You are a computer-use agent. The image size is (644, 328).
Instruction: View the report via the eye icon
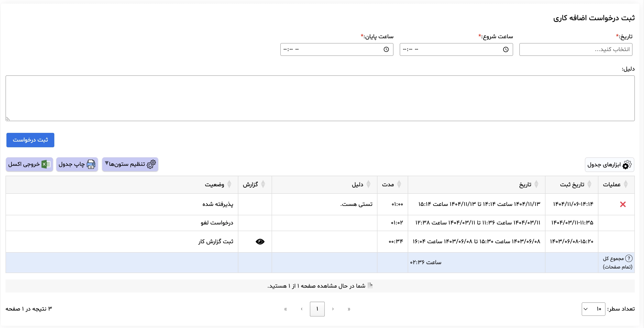[260, 241]
